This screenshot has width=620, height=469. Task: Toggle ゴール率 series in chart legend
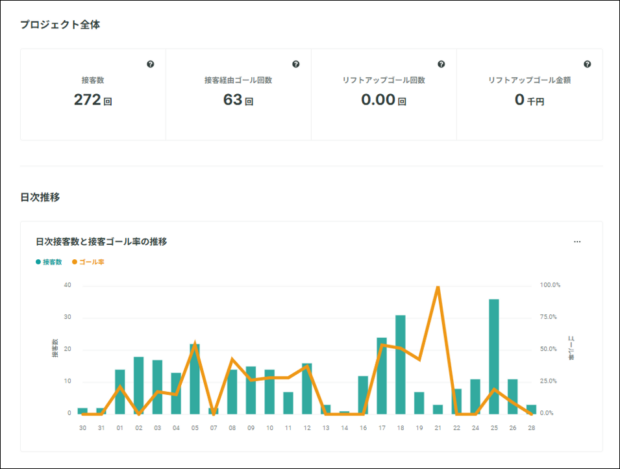[x=90, y=262]
